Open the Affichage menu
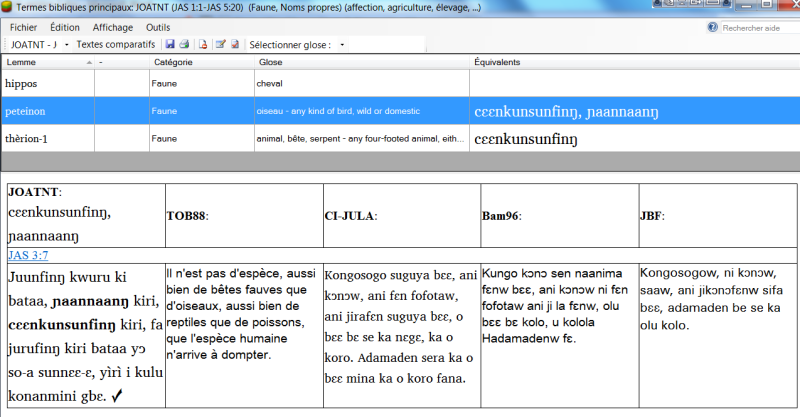800x417 pixels. click(113, 27)
